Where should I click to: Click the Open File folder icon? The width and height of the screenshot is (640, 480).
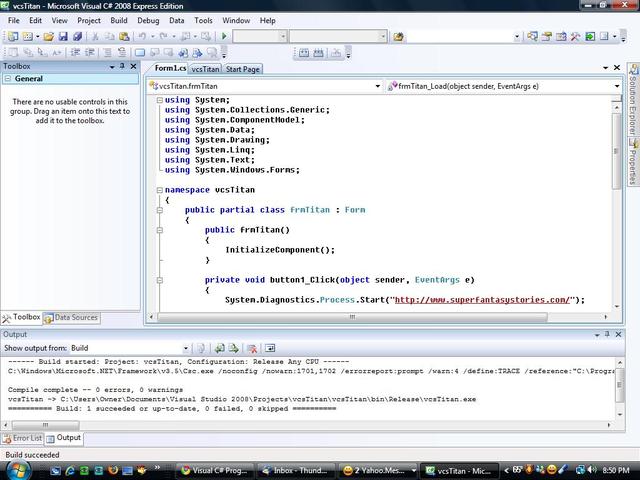pyautogui.click(x=49, y=36)
